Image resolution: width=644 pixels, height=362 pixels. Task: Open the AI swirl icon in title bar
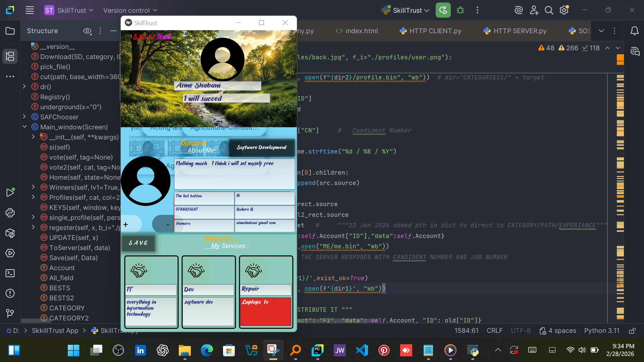[519, 10]
